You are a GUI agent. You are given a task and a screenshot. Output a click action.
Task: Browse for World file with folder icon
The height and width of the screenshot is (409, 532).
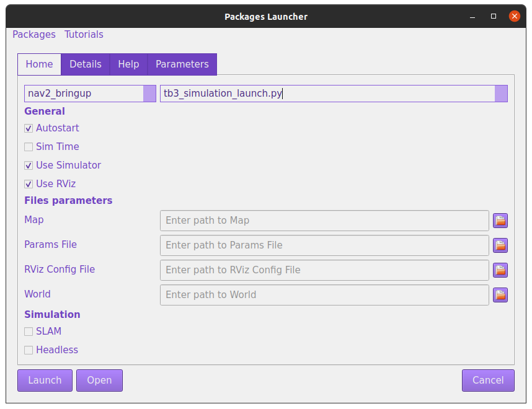point(500,295)
